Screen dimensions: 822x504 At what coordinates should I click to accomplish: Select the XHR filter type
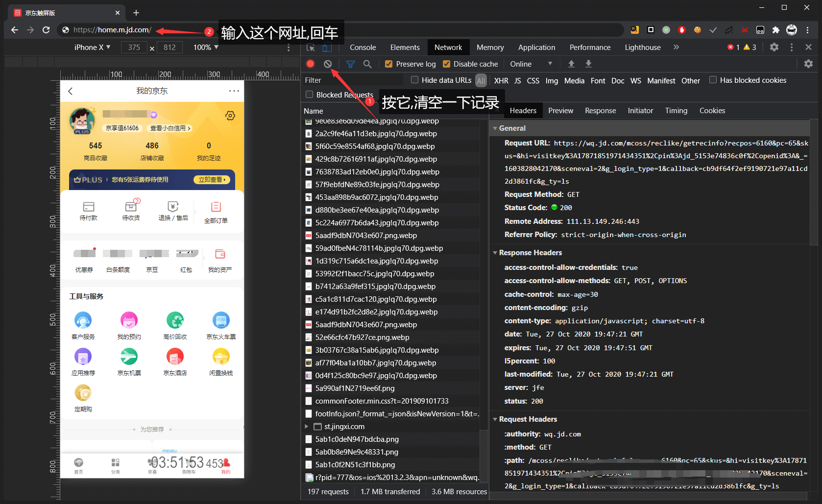tap(501, 80)
